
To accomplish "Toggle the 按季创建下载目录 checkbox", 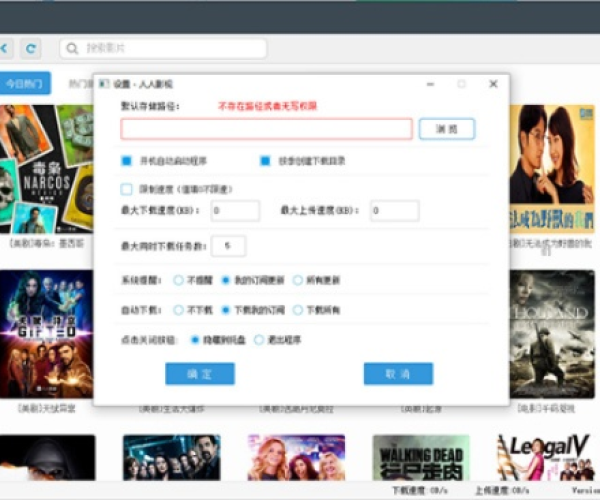I will pos(265,161).
